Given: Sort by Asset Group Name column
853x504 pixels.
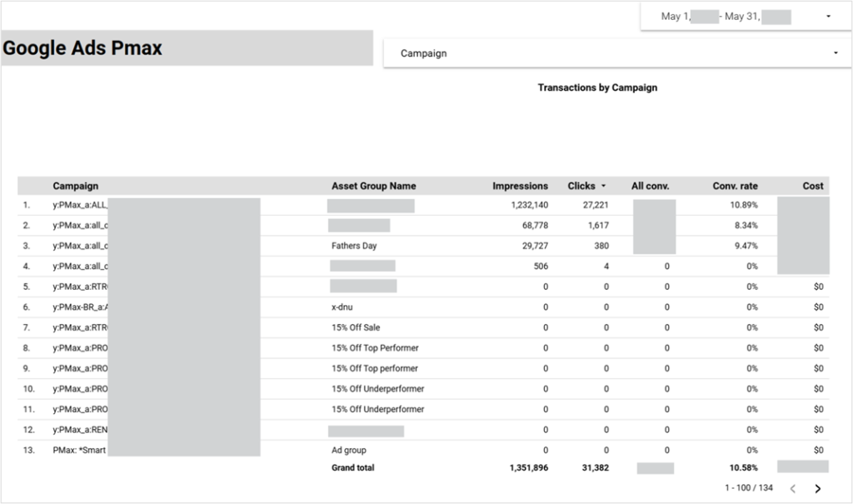Looking at the screenshot, I should 374,186.
